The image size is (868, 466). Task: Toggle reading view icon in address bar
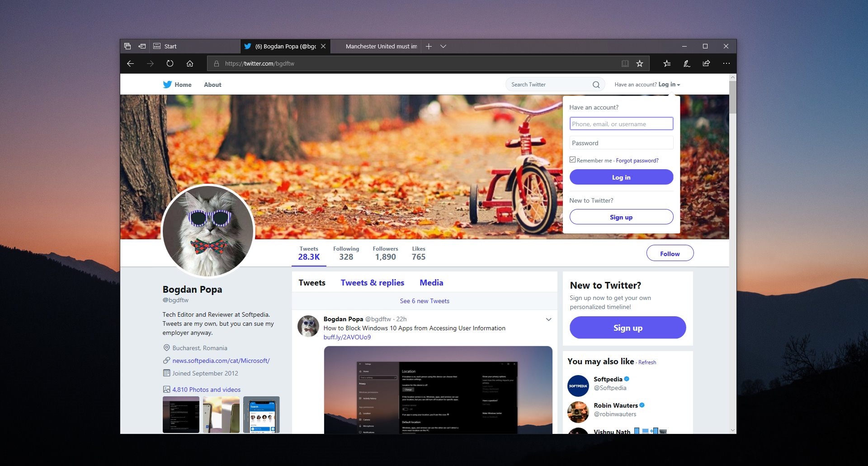coord(625,64)
